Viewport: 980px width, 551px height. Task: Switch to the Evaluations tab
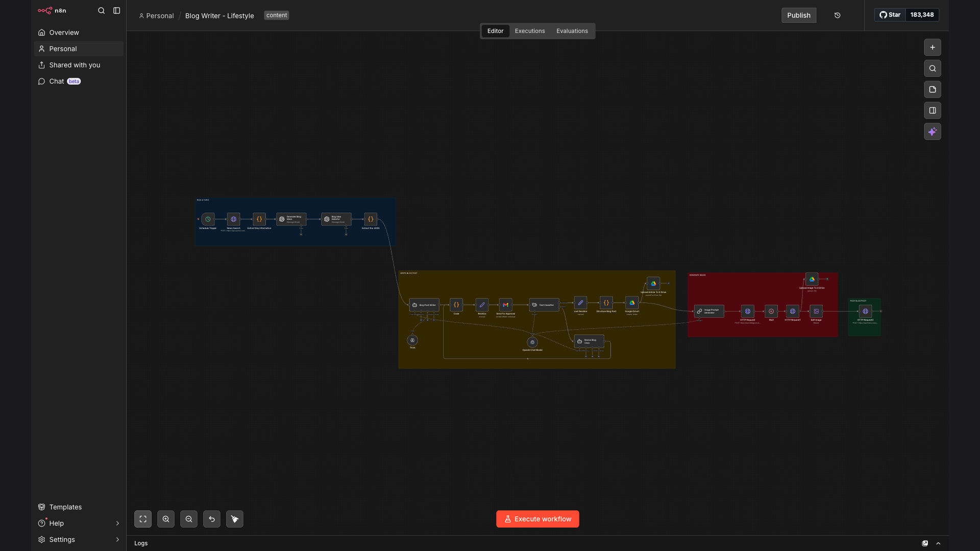click(572, 31)
